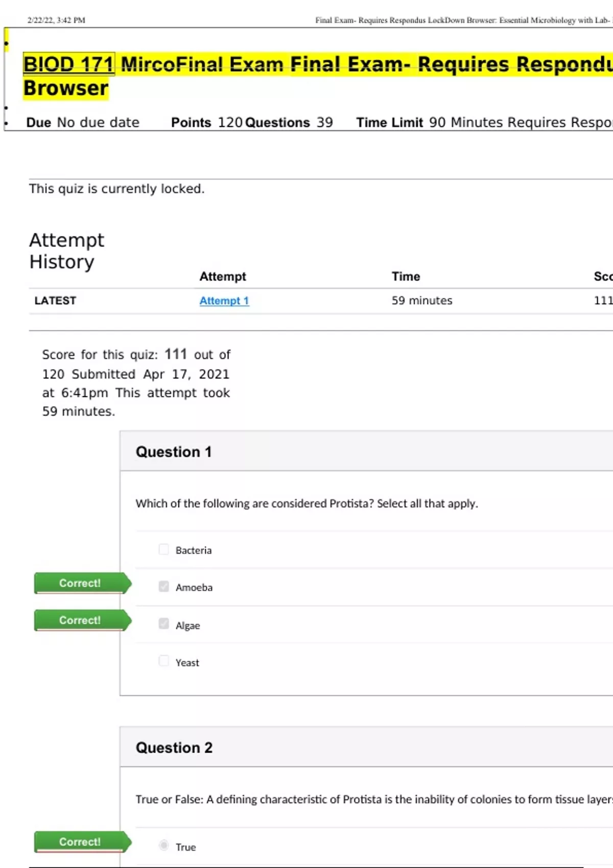Click the Question 1 heading
Image resolution: width=613 pixels, height=868 pixels.
point(173,452)
